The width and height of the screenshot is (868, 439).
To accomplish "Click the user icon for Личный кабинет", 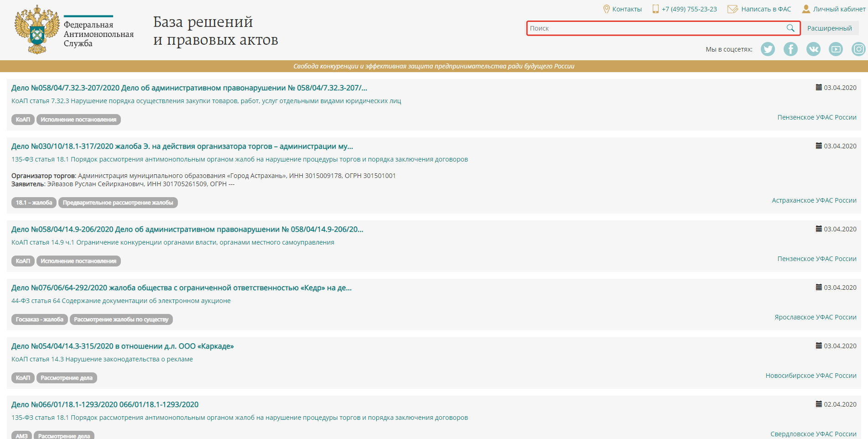I will (x=806, y=9).
